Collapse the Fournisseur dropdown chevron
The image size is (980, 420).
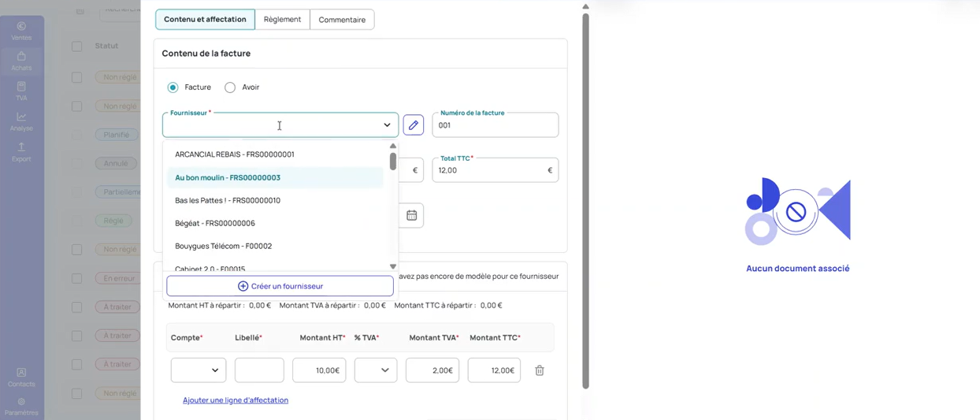point(387,125)
